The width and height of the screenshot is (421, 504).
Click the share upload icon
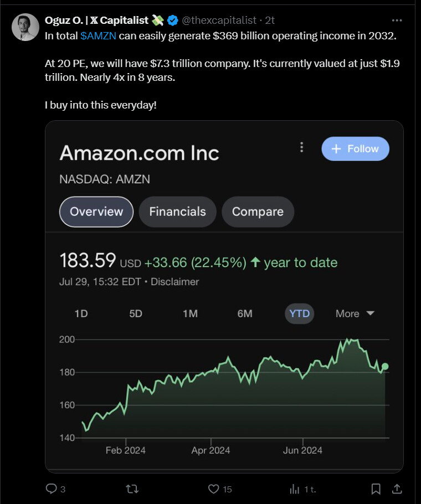pos(397,489)
